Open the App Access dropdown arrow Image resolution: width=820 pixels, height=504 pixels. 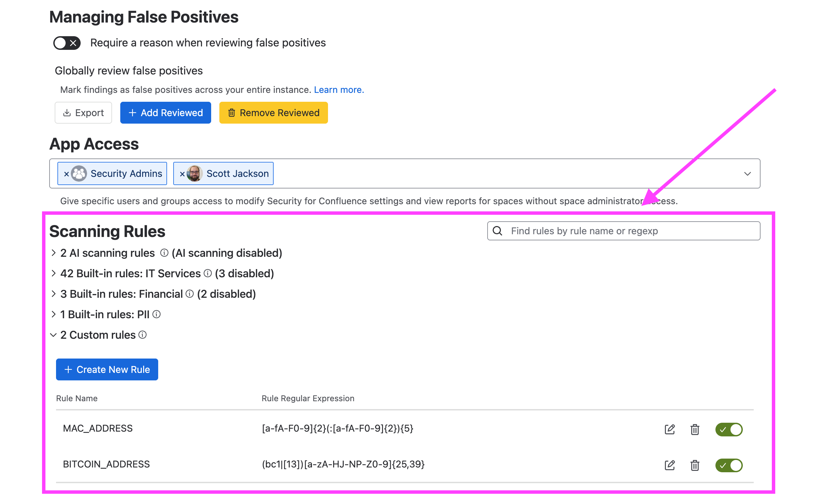pyautogui.click(x=748, y=174)
